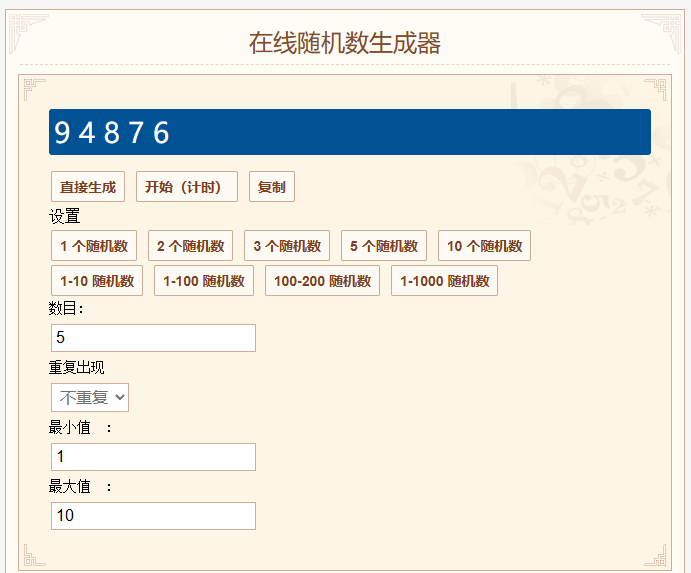Choose the 10 个随机数 preset
The image size is (691, 573).
point(484,246)
